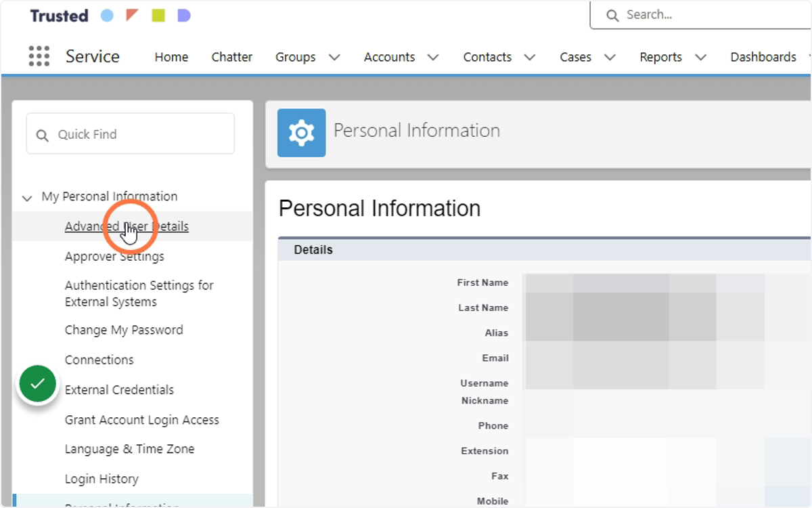
Task: Click the Alias field label
Action: coord(496,333)
